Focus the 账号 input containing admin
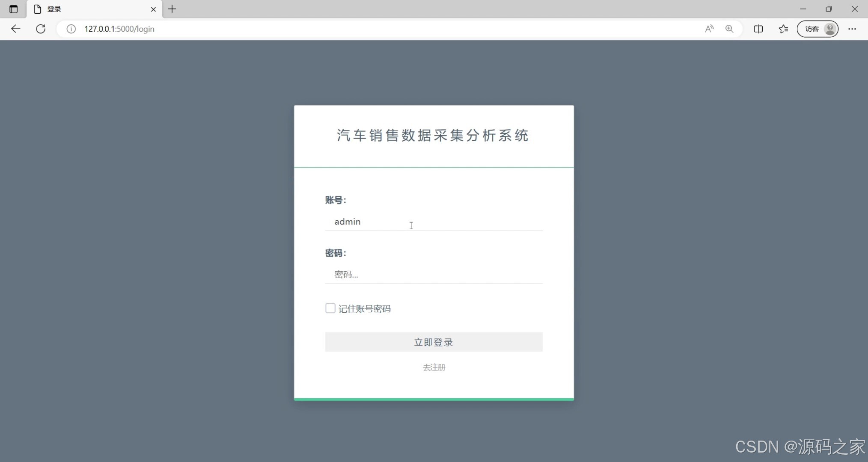The image size is (868, 462). [x=434, y=222]
